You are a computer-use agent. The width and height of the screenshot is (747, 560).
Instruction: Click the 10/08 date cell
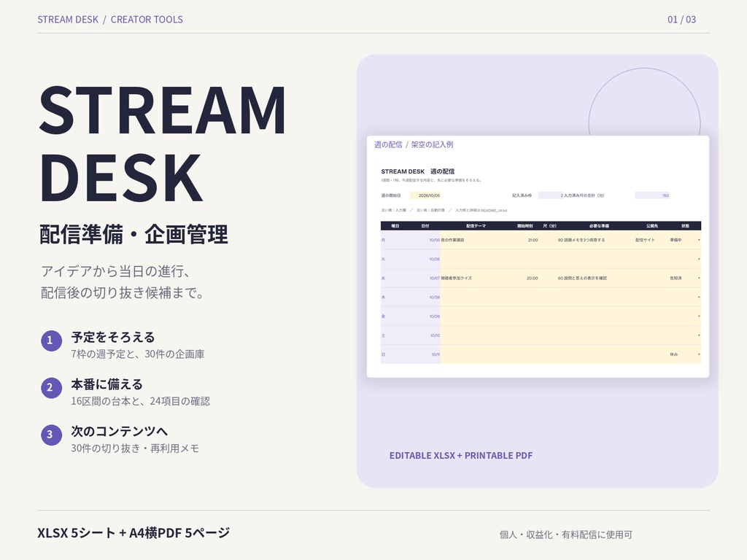pyautogui.click(x=425, y=297)
